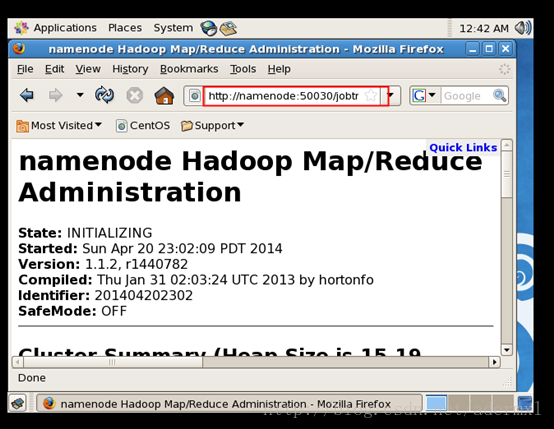Viewport: 554px width, 429px height.
Task: Click the Started: Sun Apr 20 line
Action: 150,249
